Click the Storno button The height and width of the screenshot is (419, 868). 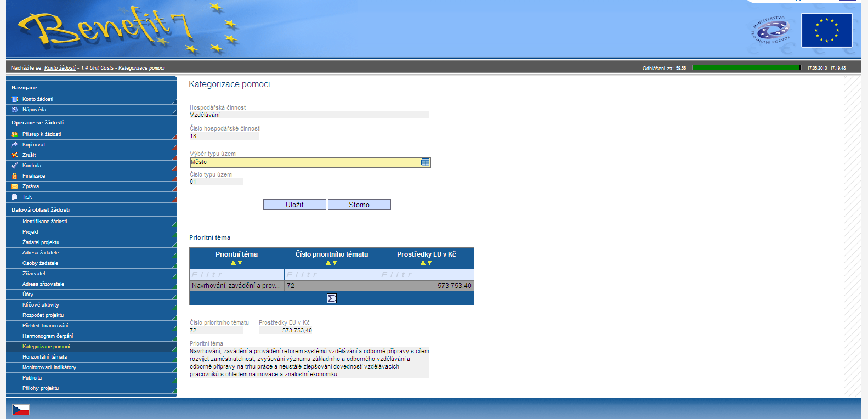pos(359,205)
